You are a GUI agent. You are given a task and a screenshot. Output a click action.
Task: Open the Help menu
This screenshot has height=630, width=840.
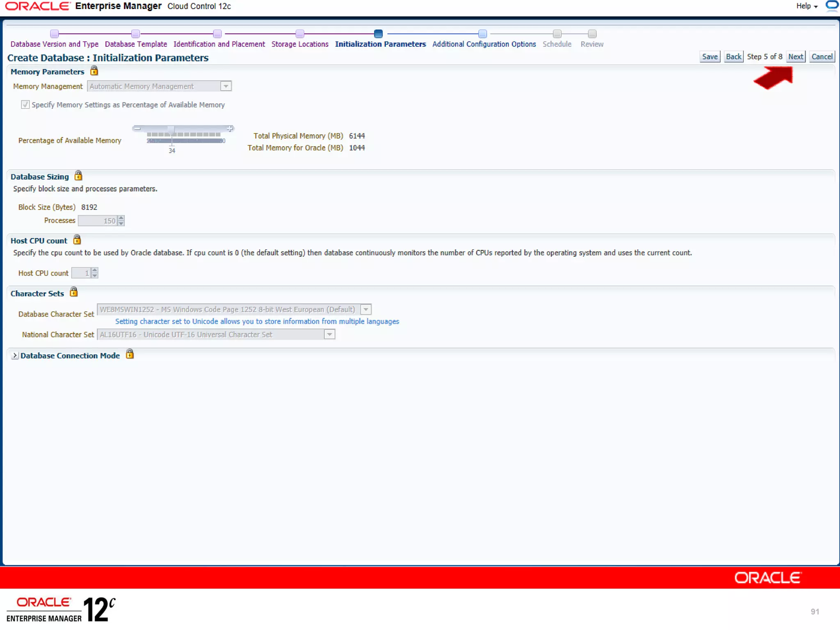806,6
